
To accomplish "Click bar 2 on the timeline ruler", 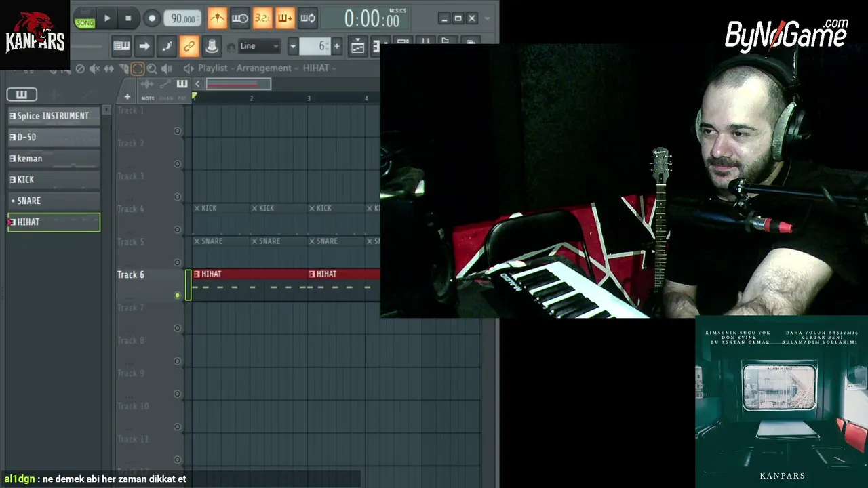I will (x=251, y=98).
